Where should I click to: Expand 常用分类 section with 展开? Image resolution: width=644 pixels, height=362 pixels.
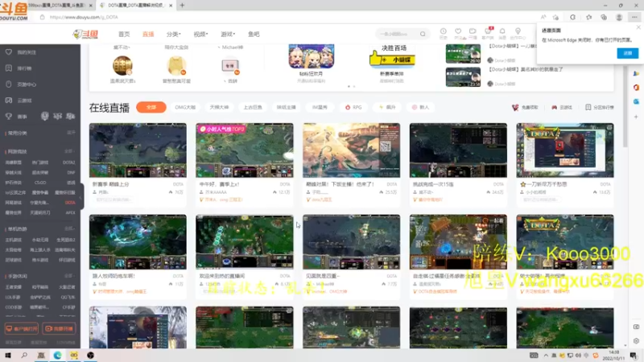[x=71, y=133]
